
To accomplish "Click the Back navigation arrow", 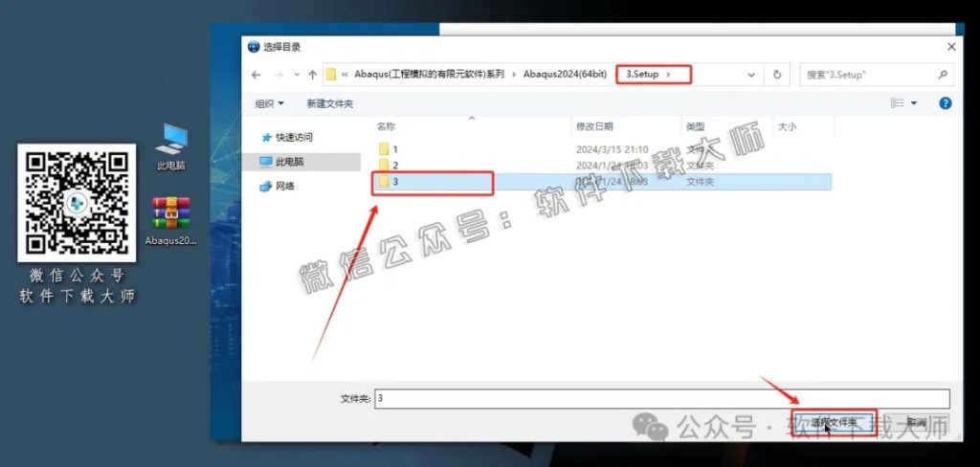I will [256, 75].
